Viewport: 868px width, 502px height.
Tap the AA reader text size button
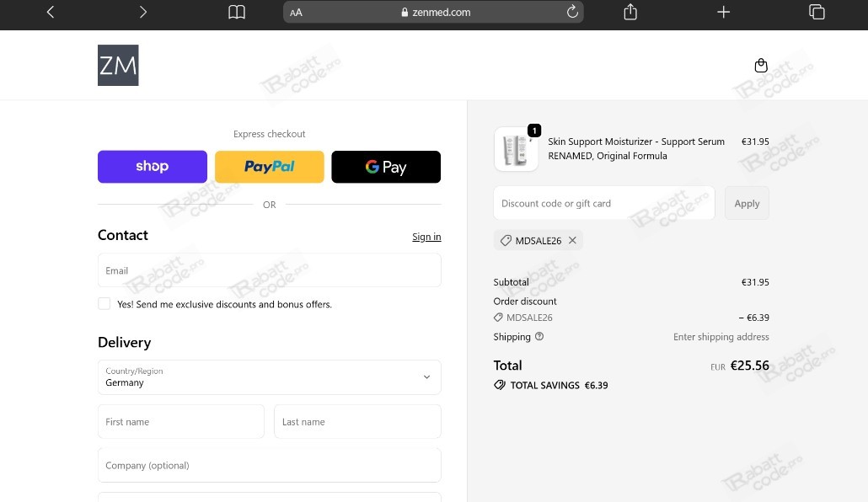[x=296, y=13]
